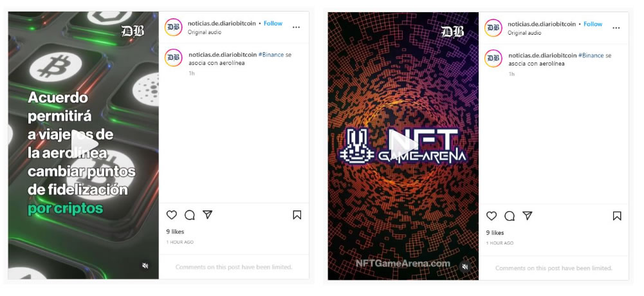Play the left Binance airline video

[85, 143]
